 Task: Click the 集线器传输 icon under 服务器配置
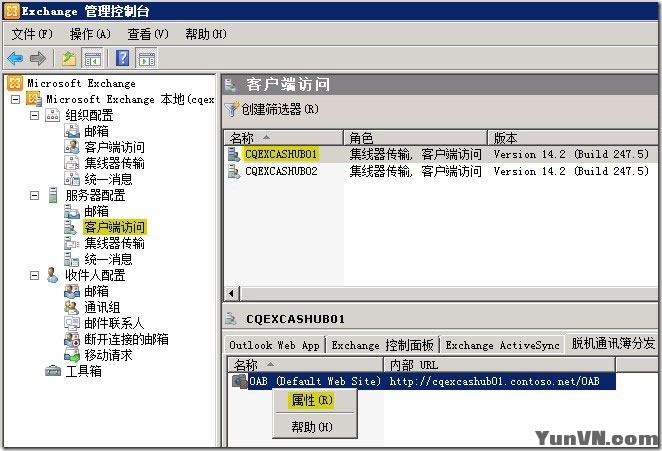coord(72,243)
